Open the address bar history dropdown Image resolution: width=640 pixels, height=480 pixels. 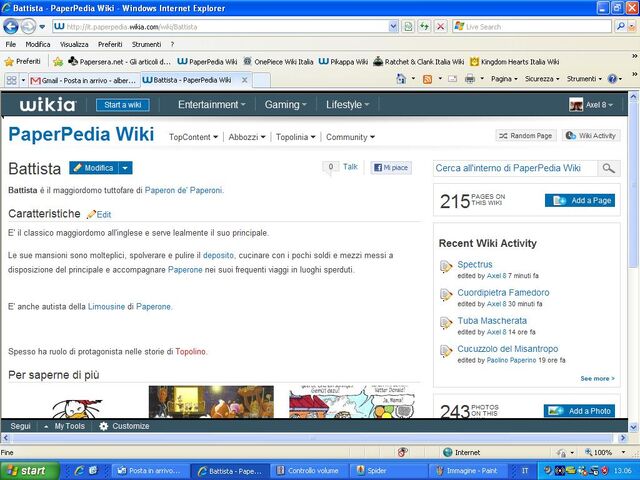393,27
